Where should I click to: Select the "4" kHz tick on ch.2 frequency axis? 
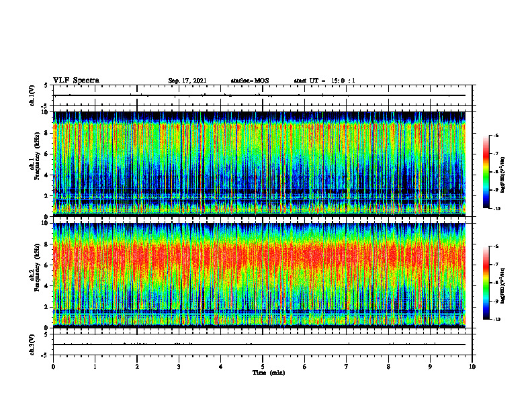tap(47, 286)
